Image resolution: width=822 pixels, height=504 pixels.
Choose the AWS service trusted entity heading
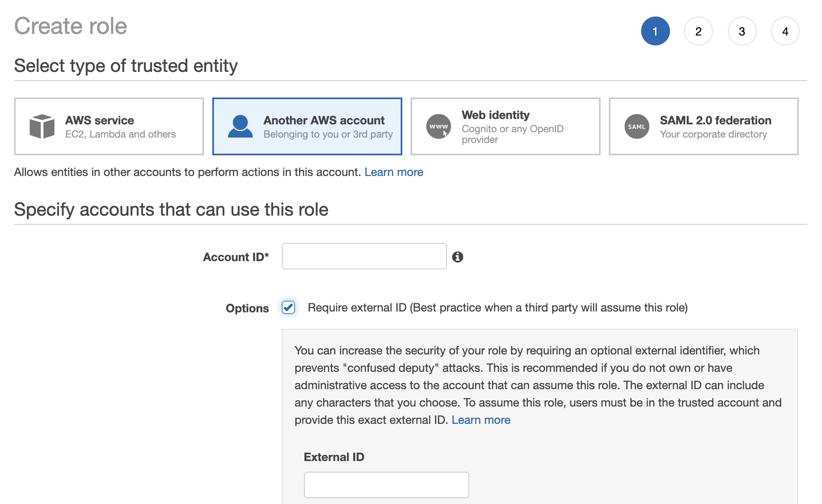100,120
